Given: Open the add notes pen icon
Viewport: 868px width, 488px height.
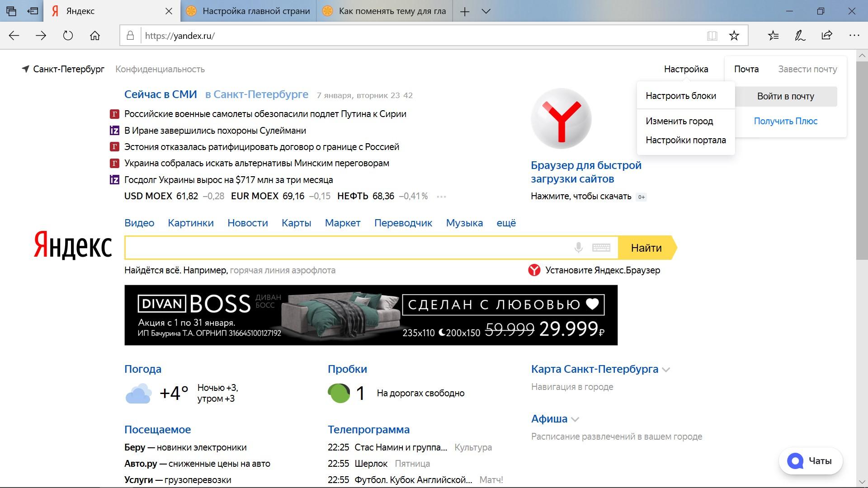Looking at the screenshot, I should [x=800, y=36].
